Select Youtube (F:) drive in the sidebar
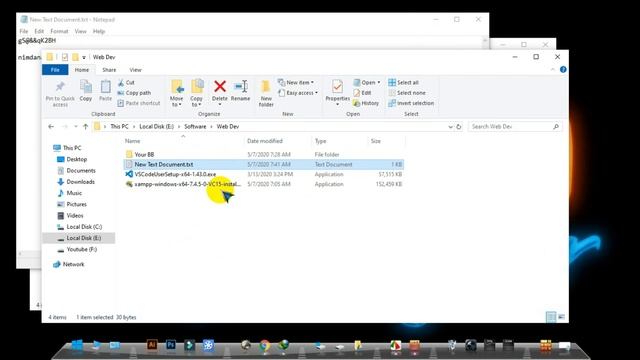 tap(82, 249)
